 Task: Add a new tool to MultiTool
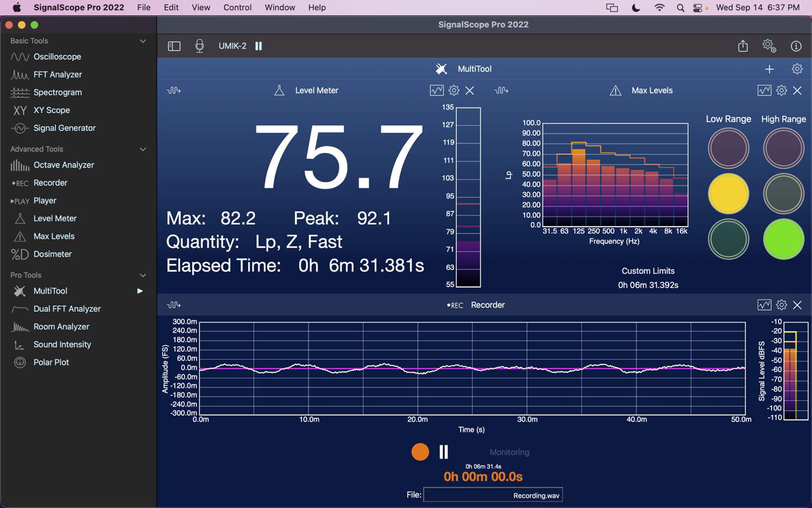[769, 69]
